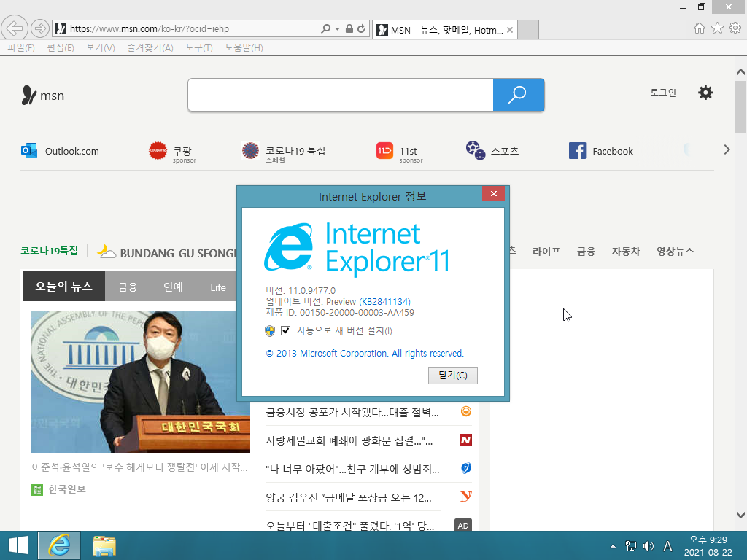
Task: Click the 닫기(C) button
Action: point(452,376)
